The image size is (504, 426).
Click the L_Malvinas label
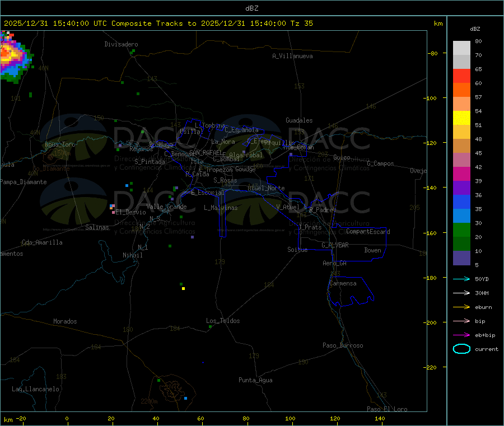(x=221, y=208)
